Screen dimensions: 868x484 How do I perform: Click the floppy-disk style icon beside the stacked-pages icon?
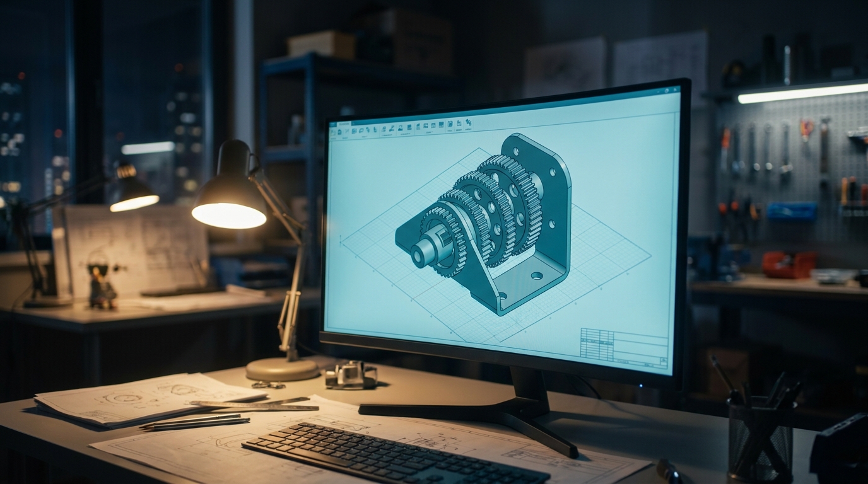coord(450,124)
